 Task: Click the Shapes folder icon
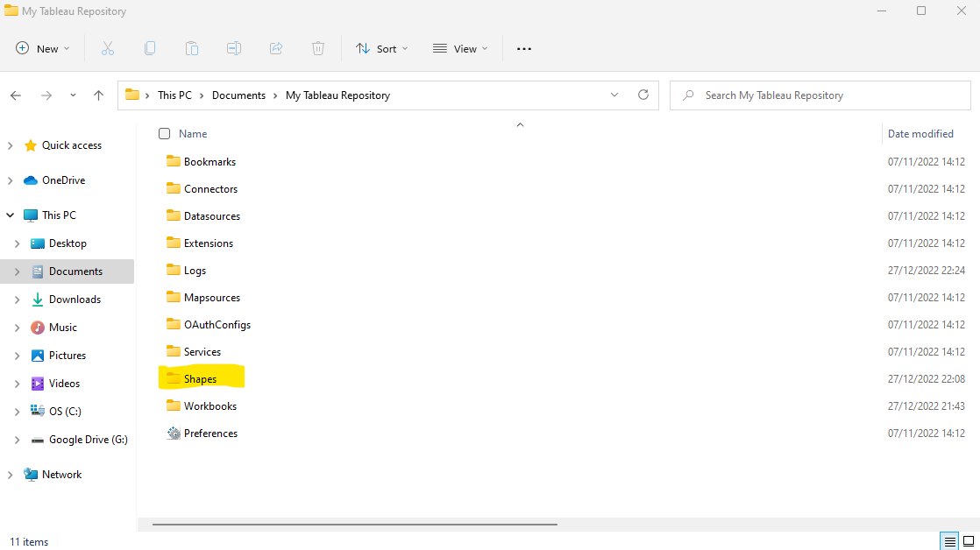point(174,379)
